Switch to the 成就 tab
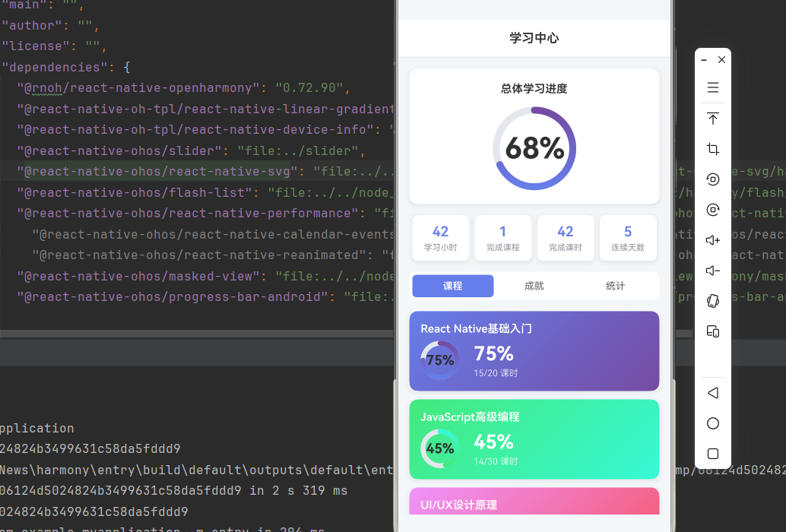This screenshot has width=786, height=532. click(534, 286)
